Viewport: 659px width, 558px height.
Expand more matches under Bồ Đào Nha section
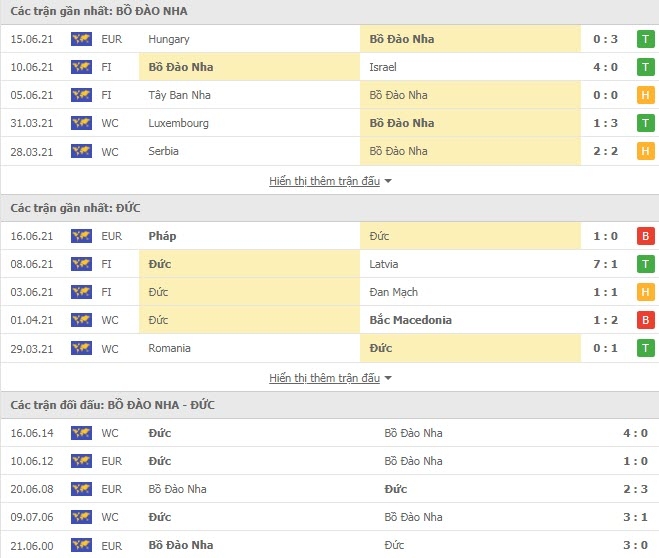pos(324,181)
